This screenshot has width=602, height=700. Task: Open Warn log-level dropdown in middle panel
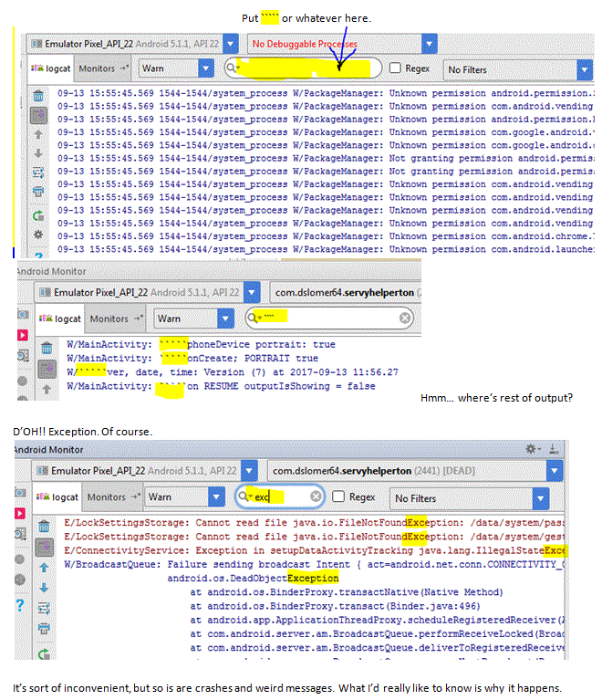(x=193, y=319)
